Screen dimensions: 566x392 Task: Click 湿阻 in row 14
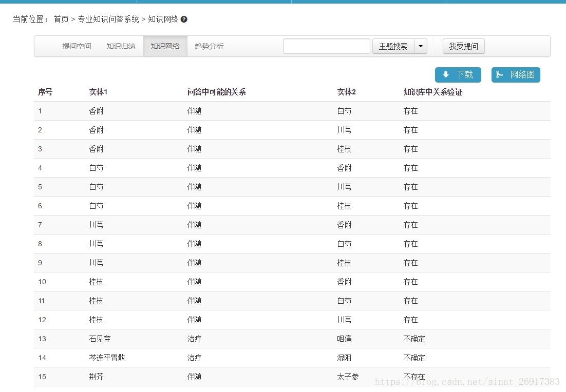point(344,358)
